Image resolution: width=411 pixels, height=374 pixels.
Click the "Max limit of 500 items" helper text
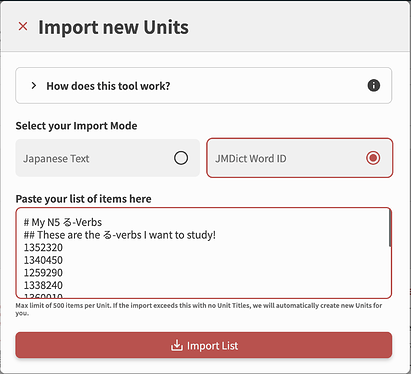(x=199, y=309)
